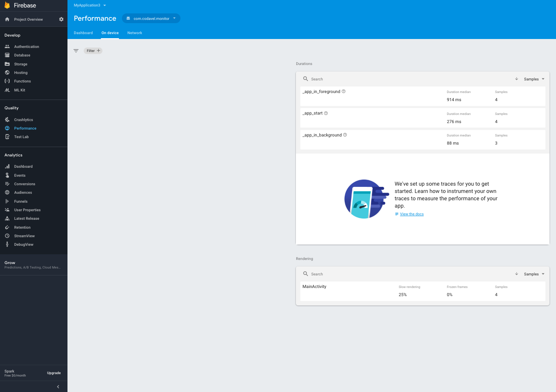Click the Upgrade button
556x392 pixels.
click(x=54, y=373)
